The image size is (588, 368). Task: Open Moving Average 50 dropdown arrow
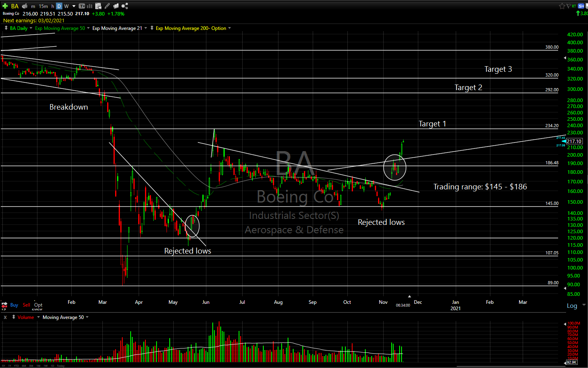tap(87, 317)
